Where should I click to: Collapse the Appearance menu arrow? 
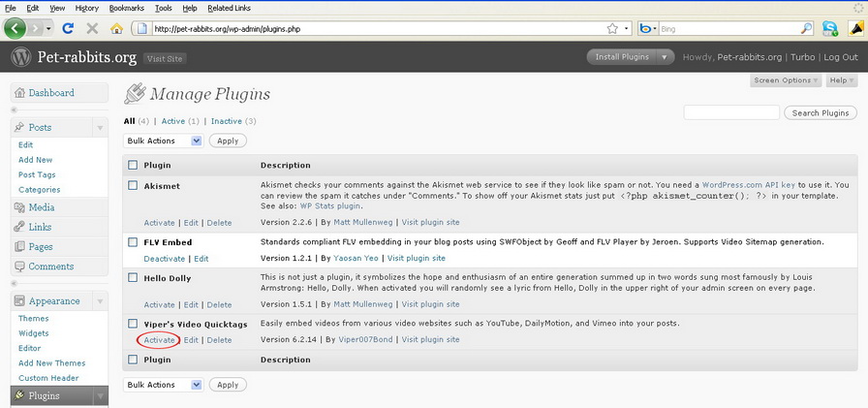100,301
